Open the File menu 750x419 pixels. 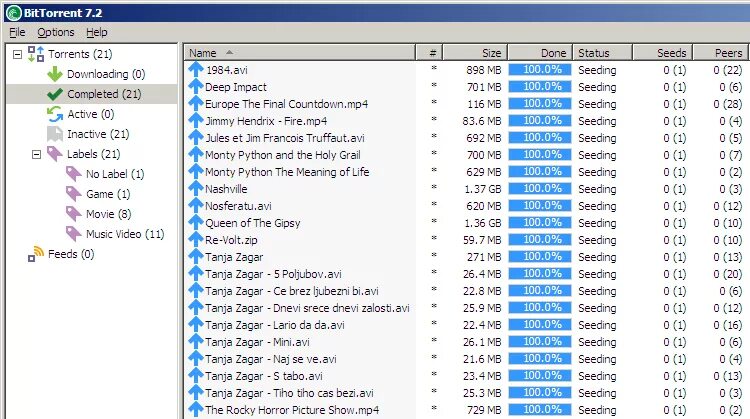[17, 32]
